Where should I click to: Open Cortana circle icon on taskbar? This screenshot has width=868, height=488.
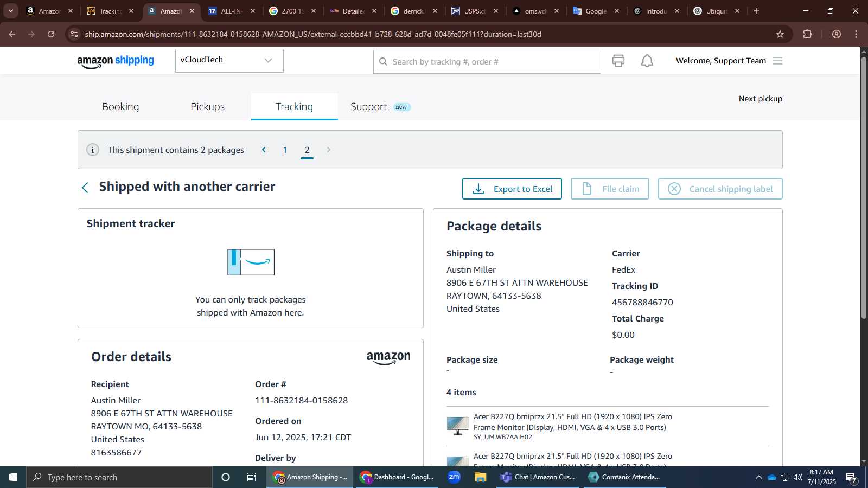226,477
